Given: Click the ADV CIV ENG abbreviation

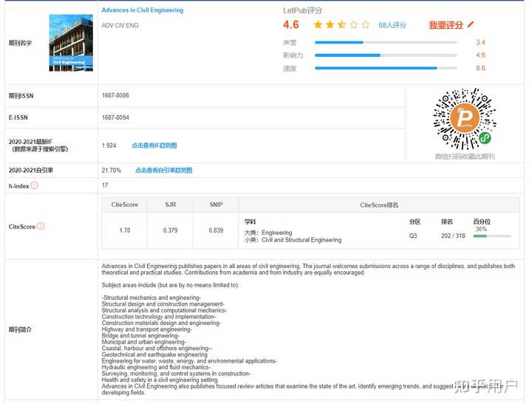Looking at the screenshot, I should pos(120,25).
